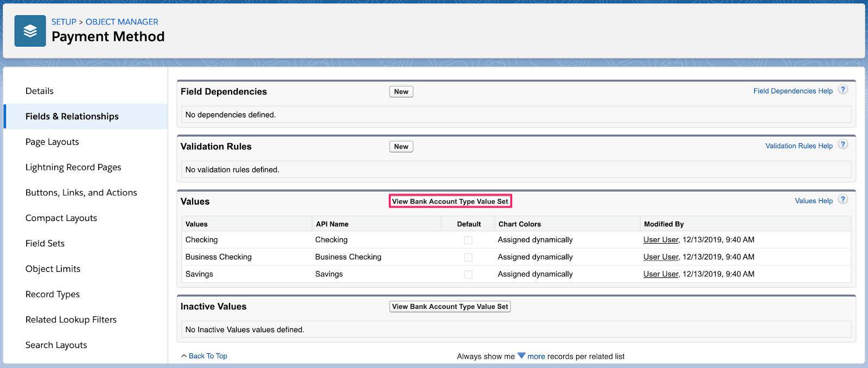The width and height of the screenshot is (868, 368).
Task: Click 'Assigned dynamically' in Checking row
Action: 535,240
